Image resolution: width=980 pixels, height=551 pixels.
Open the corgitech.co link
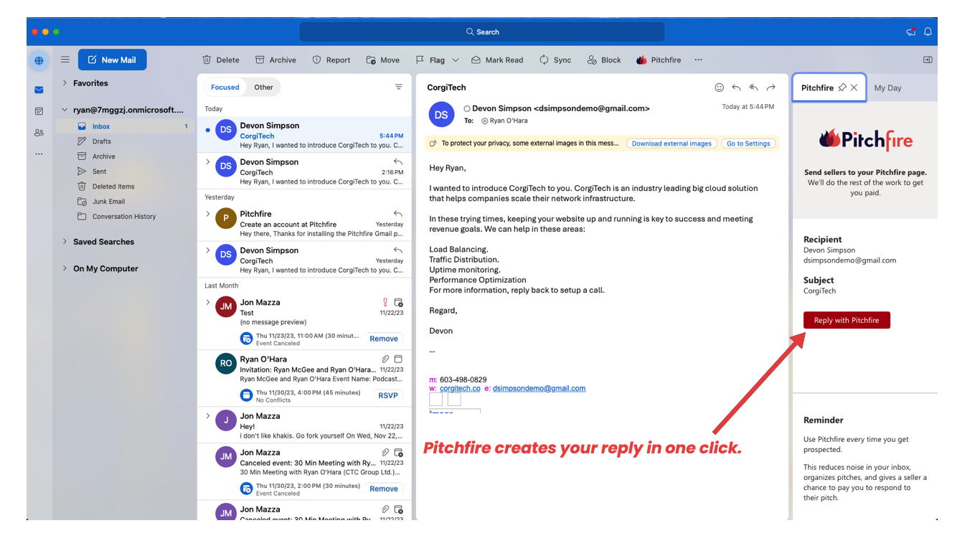[460, 388]
